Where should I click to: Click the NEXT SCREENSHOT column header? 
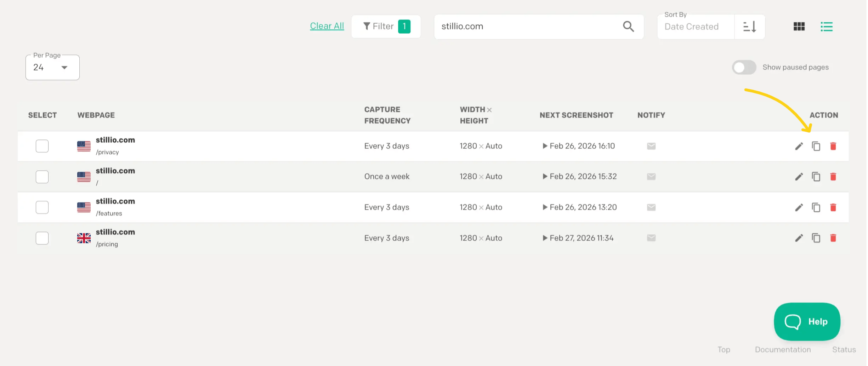(x=576, y=115)
